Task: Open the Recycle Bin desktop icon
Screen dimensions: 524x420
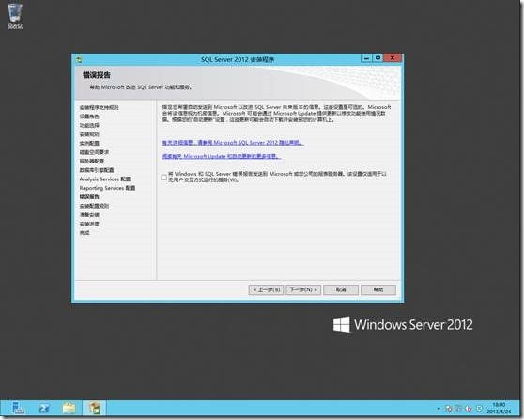Action: tap(15, 16)
